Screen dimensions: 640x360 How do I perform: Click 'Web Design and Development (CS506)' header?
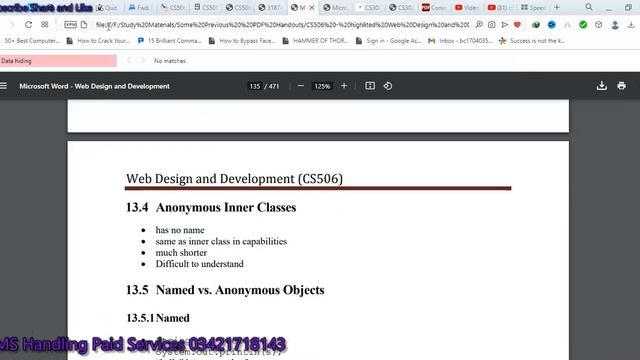coord(235,178)
